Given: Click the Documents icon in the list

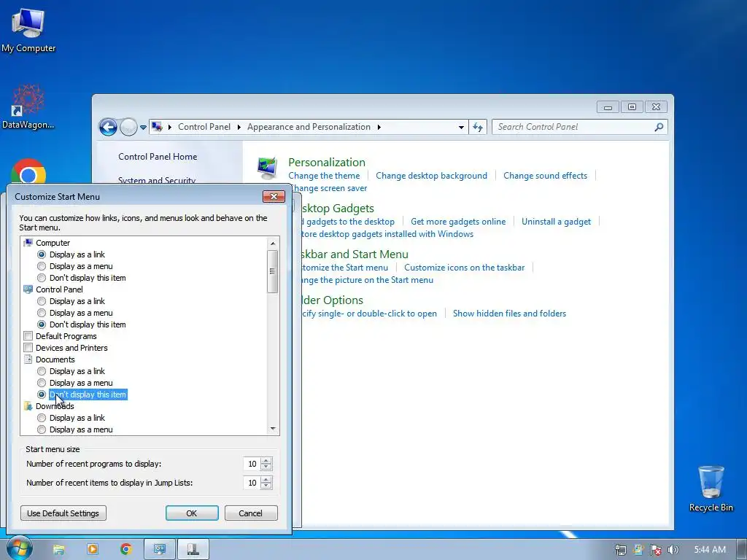Looking at the screenshot, I should 28,359.
